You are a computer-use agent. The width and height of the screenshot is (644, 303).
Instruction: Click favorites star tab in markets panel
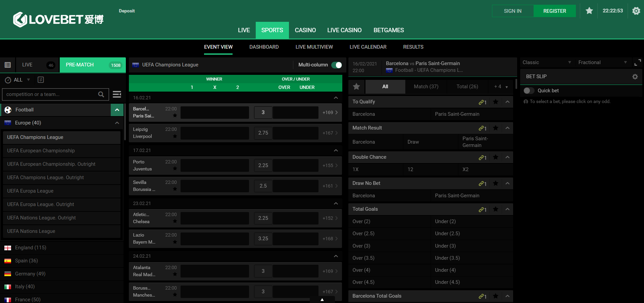(x=356, y=87)
